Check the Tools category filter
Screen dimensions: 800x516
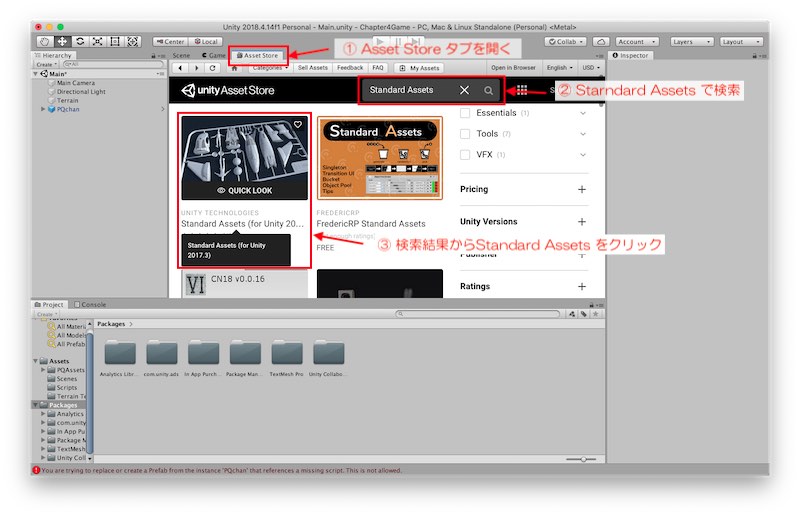465,134
